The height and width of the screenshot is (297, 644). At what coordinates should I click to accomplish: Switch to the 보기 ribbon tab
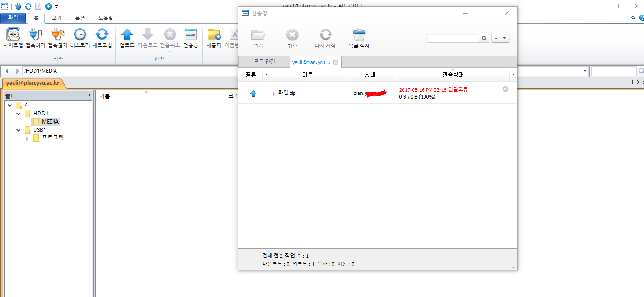[57, 18]
